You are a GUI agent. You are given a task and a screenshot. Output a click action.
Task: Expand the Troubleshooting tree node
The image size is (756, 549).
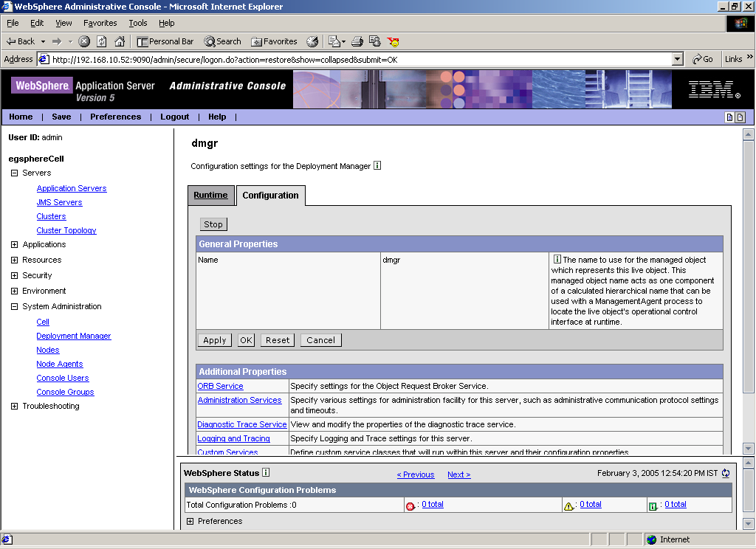[15, 407]
